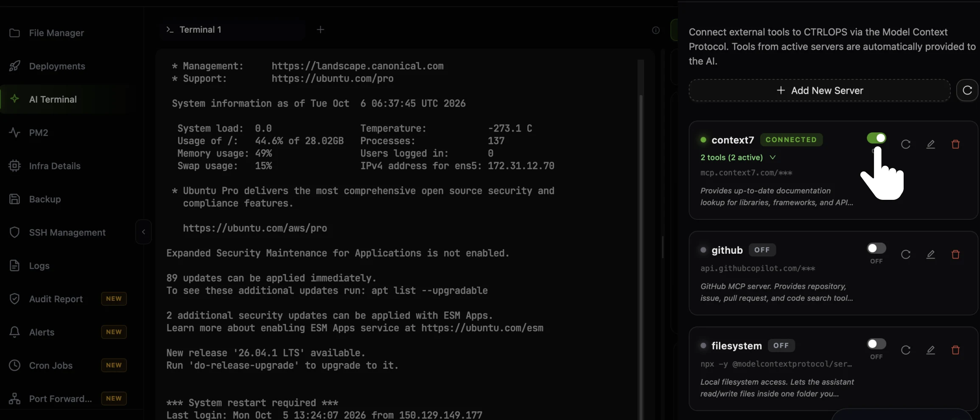The width and height of the screenshot is (980, 420).
Task: Reconnect the github server
Action: pyautogui.click(x=906, y=255)
